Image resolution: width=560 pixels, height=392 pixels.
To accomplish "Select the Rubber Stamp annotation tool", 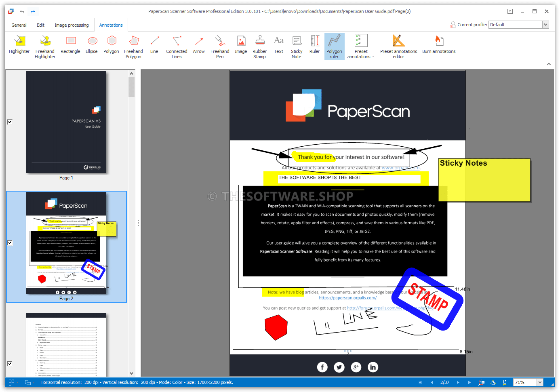I will 259,46.
